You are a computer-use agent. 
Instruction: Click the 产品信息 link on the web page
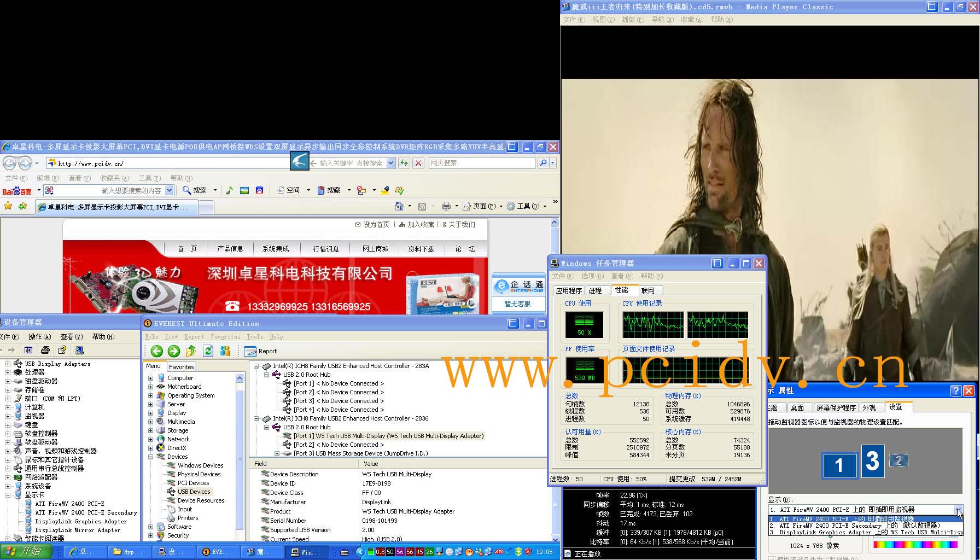230,249
